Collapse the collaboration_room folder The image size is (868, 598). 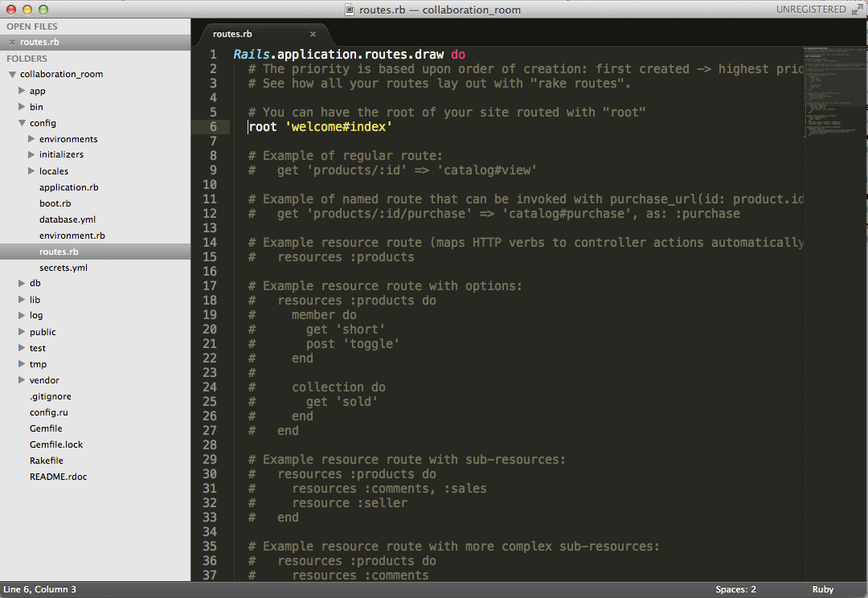coord(12,74)
